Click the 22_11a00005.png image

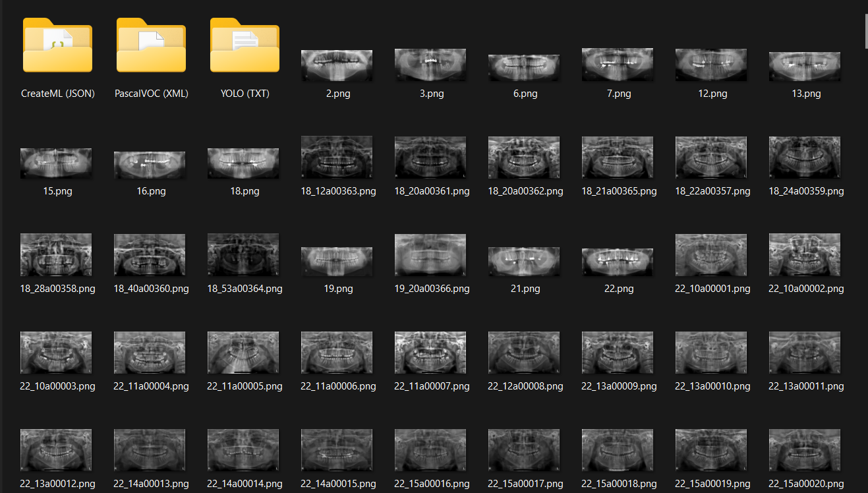[243, 353]
